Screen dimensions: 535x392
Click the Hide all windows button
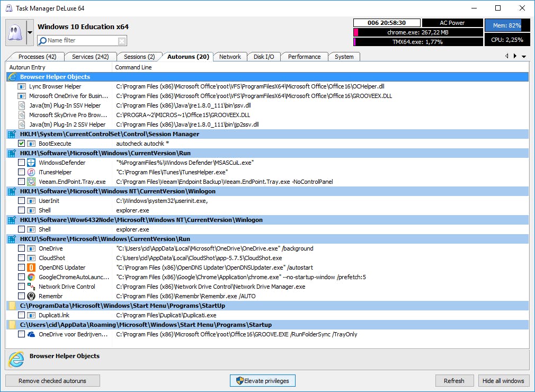503,381
